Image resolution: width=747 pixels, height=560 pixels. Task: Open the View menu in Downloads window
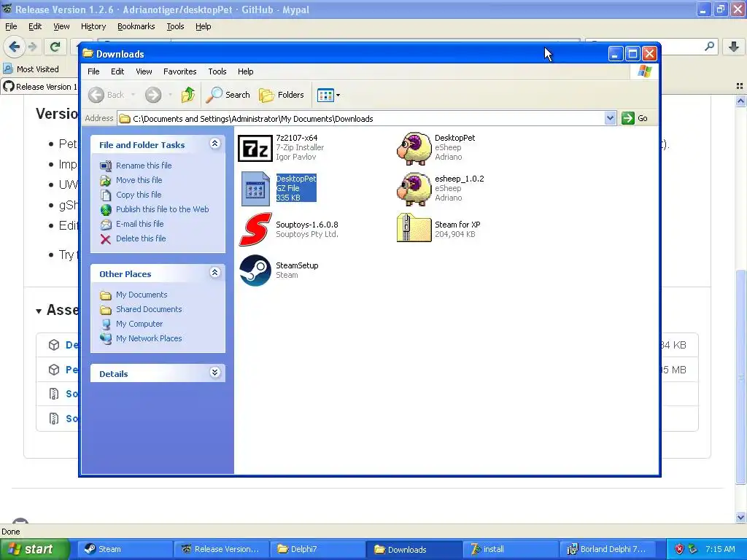pos(144,71)
